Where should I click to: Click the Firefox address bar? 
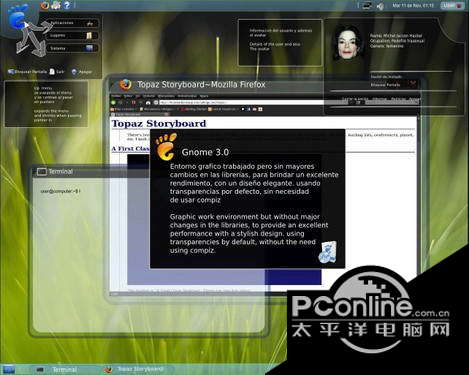(x=255, y=102)
